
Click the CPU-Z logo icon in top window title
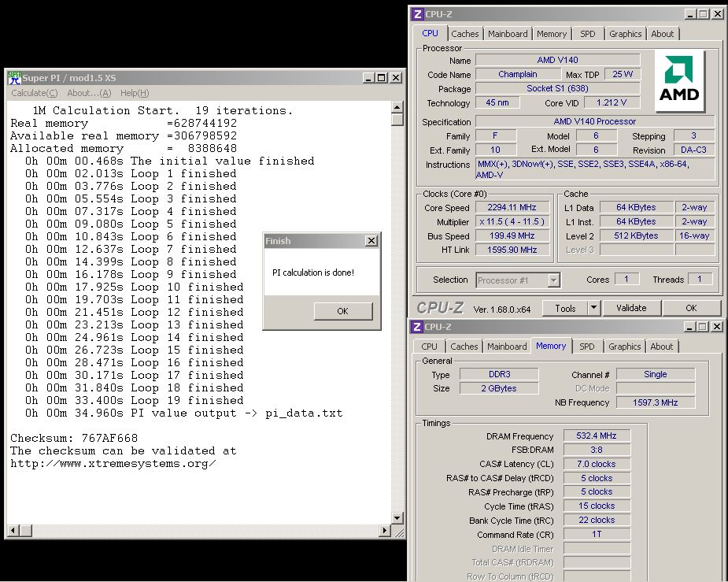click(x=417, y=14)
